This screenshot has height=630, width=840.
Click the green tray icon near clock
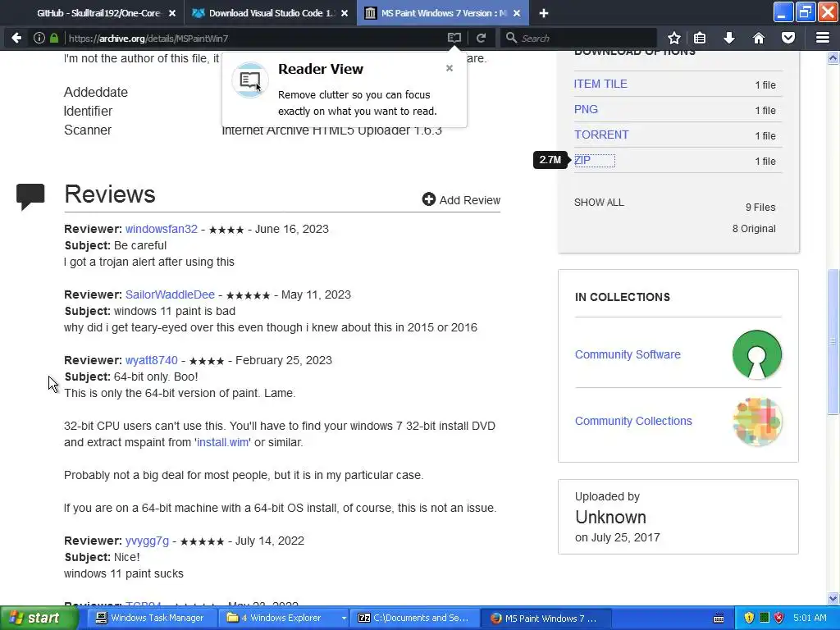coord(765,618)
